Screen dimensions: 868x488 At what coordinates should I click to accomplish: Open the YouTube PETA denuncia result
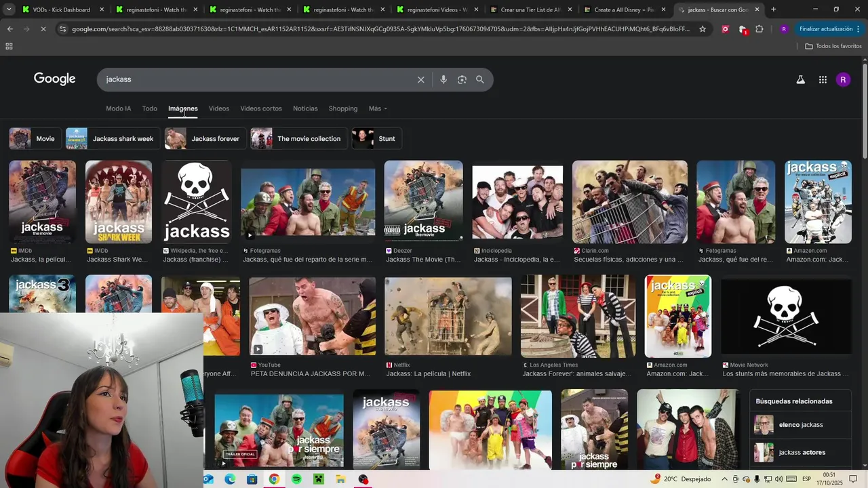[x=312, y=317]
